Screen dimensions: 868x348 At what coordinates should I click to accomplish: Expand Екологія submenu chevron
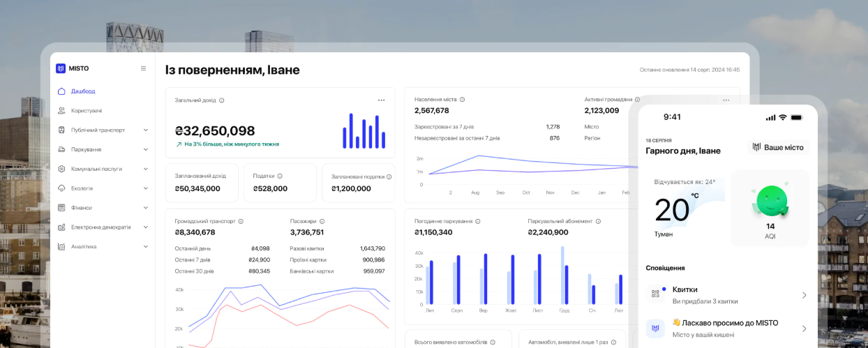(x=146, y=188)
